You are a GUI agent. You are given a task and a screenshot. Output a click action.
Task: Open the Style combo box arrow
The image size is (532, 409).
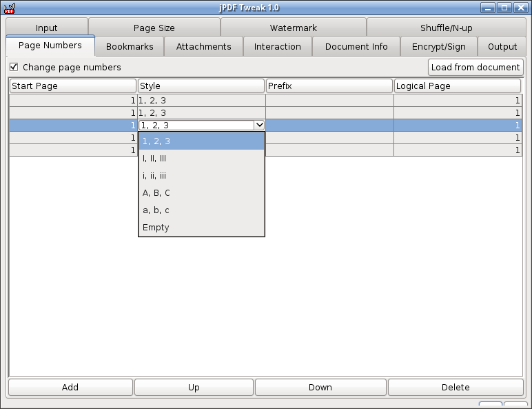coord(259,125)
